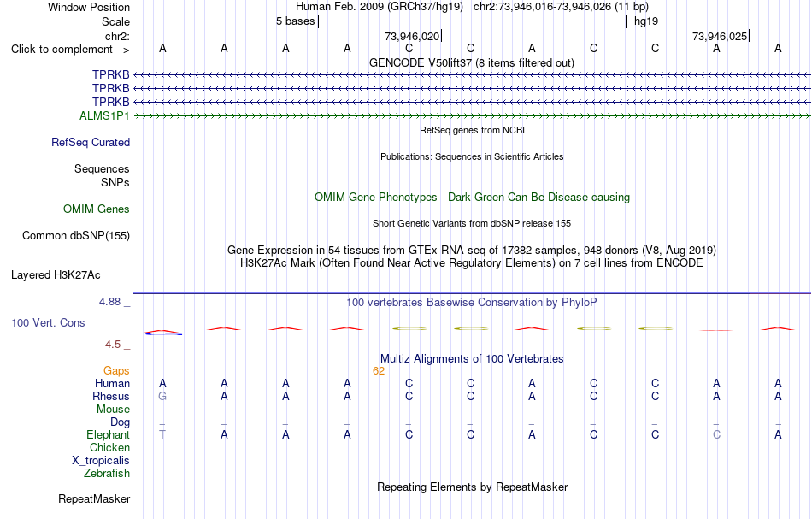Image resolution: width=812 pixels, height=519 pixels.
Task: Open the RefSeq Curated track label
Action: (91, 142)
